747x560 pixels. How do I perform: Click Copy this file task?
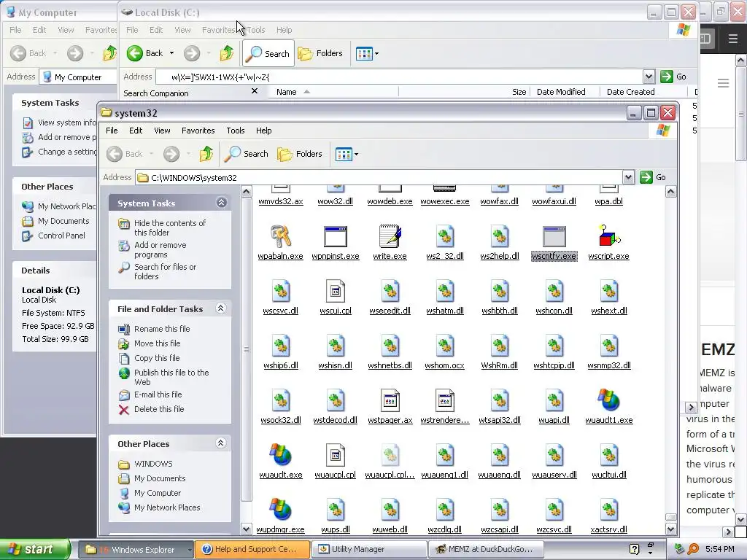pos(157,358)
